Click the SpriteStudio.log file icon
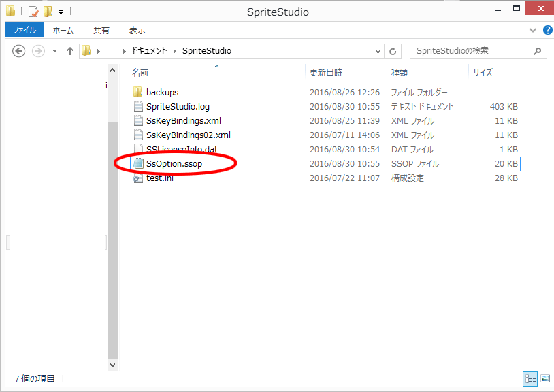554x392 pixels. [x=138, y=107]
